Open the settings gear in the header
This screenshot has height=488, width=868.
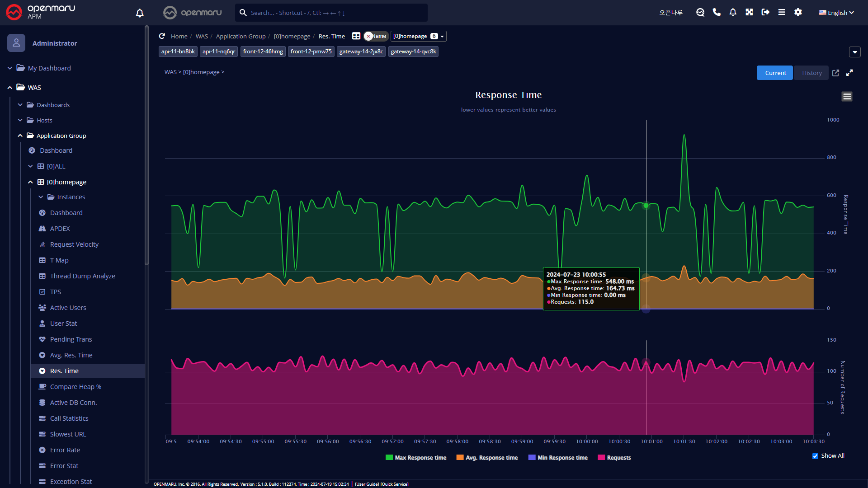(798, 12)
